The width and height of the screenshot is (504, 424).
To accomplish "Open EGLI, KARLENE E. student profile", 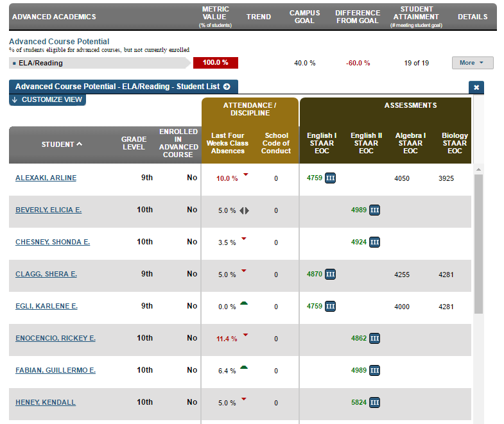I will pyautogui.click(x=47, y=307).
